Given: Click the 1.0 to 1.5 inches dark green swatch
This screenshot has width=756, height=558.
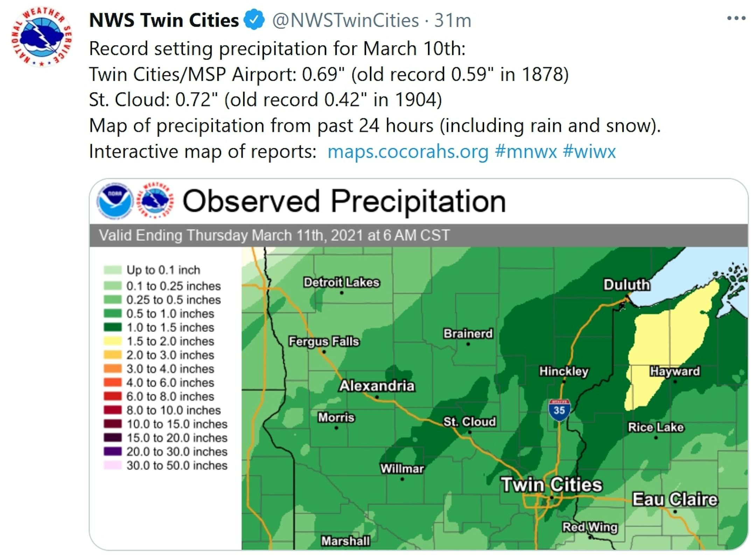Looking at the screenshot, I should [113, 327].
